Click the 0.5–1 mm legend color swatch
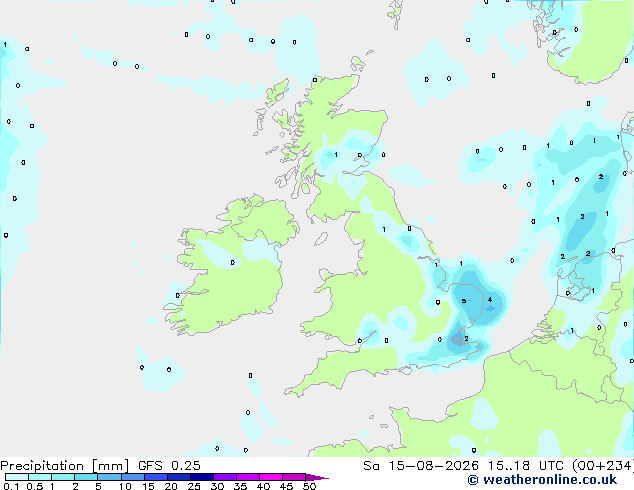The height and width of the screenshot is (490, 634). coord(40,477)
